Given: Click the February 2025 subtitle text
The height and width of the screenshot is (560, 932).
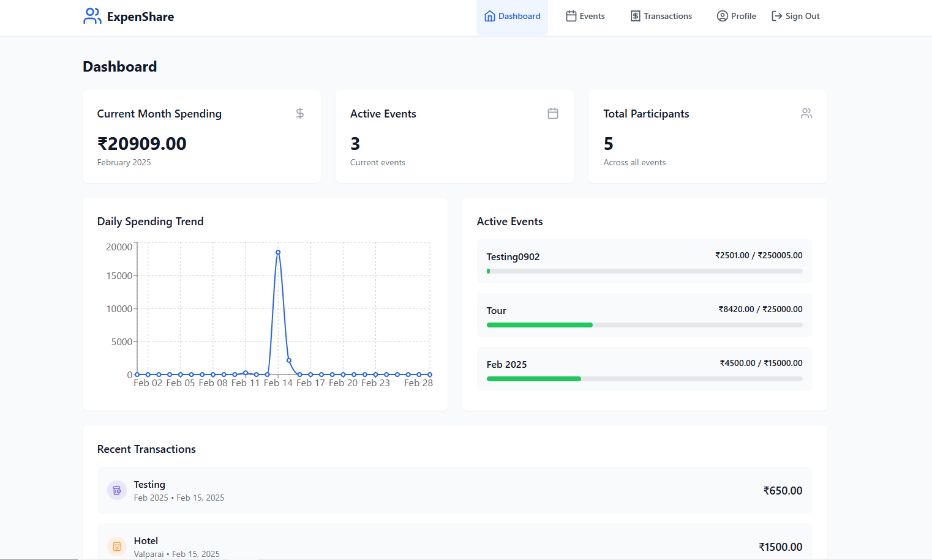Looking at the screenshot, I should (x=124, y=162).
